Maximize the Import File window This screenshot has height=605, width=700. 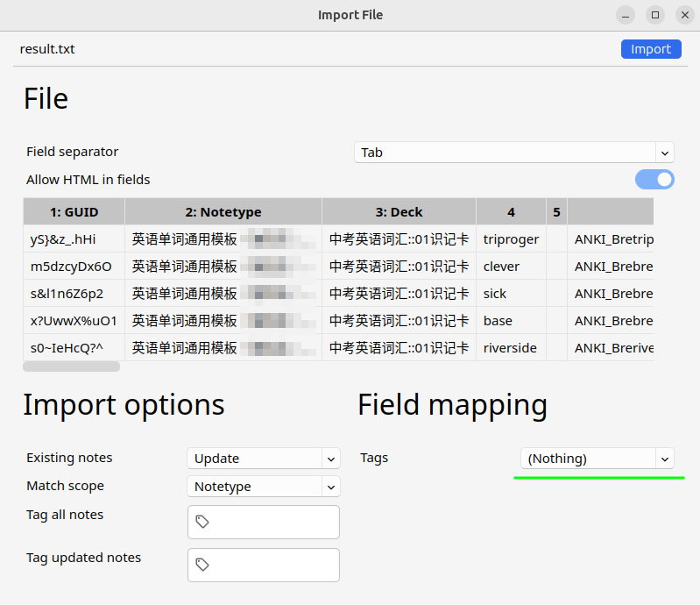(654, 15)
